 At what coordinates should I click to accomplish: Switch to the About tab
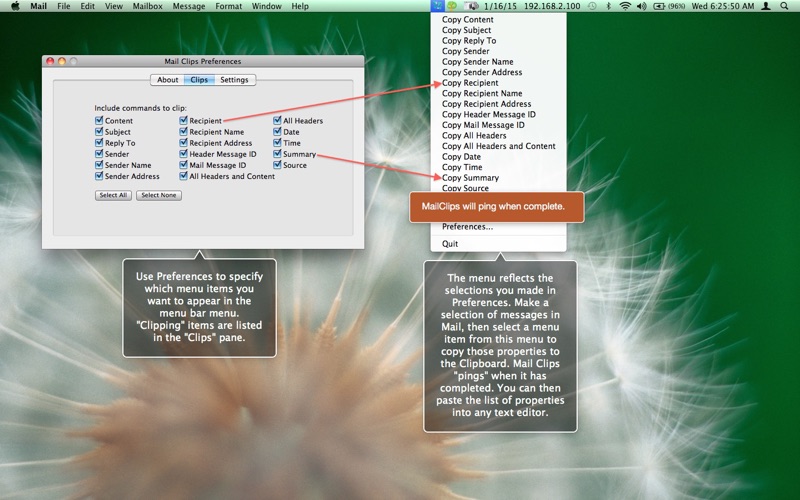(x=167, y=80)
